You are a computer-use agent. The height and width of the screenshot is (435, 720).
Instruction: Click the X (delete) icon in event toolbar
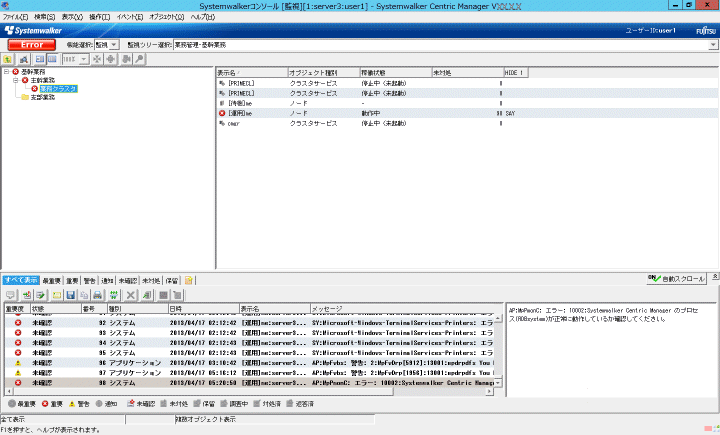(131, 296)
